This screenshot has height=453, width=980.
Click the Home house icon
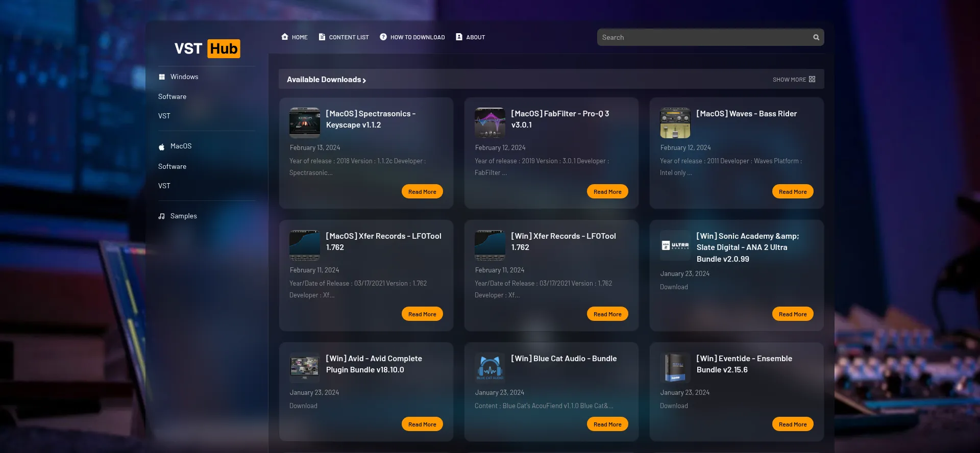285,37
